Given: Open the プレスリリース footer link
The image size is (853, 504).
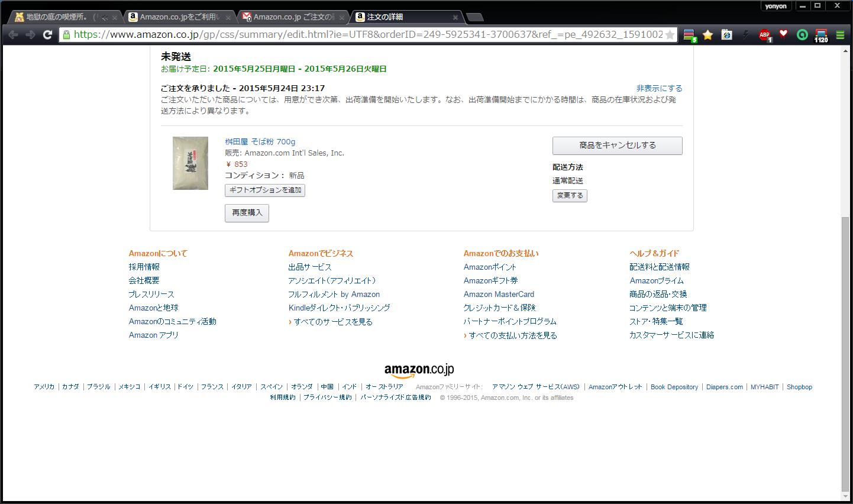Looking at the screenshot, I should (151, 294).
